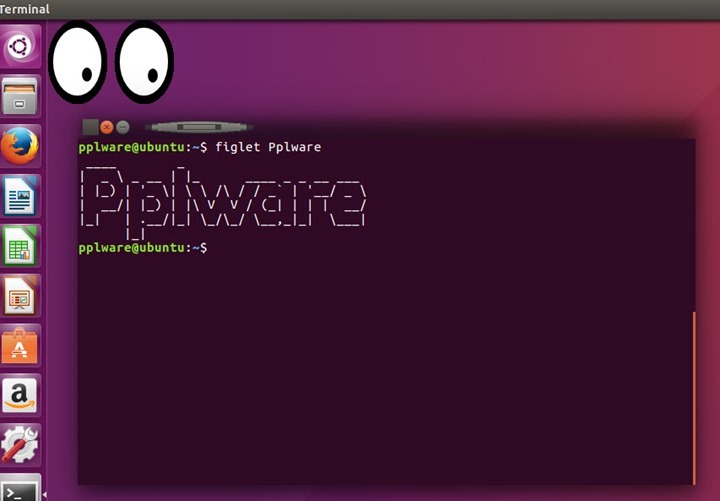Open the Ubuntu Dash home launcher

20,46
